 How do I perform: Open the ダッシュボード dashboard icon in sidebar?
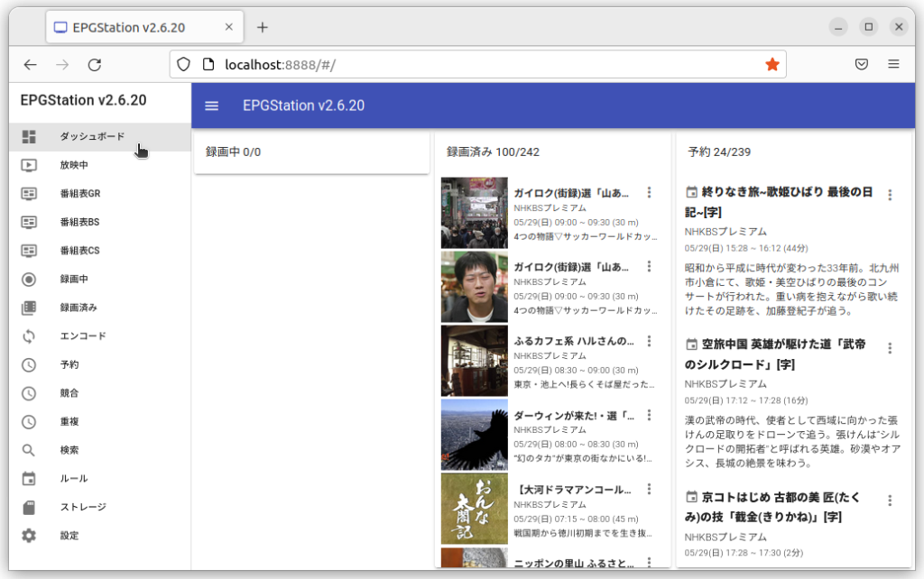pos(29,137)
